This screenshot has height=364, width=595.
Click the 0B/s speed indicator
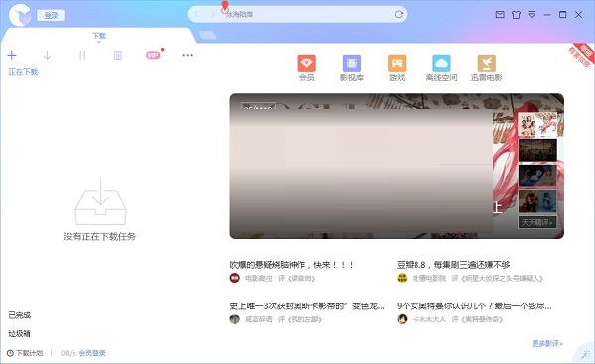68,353
